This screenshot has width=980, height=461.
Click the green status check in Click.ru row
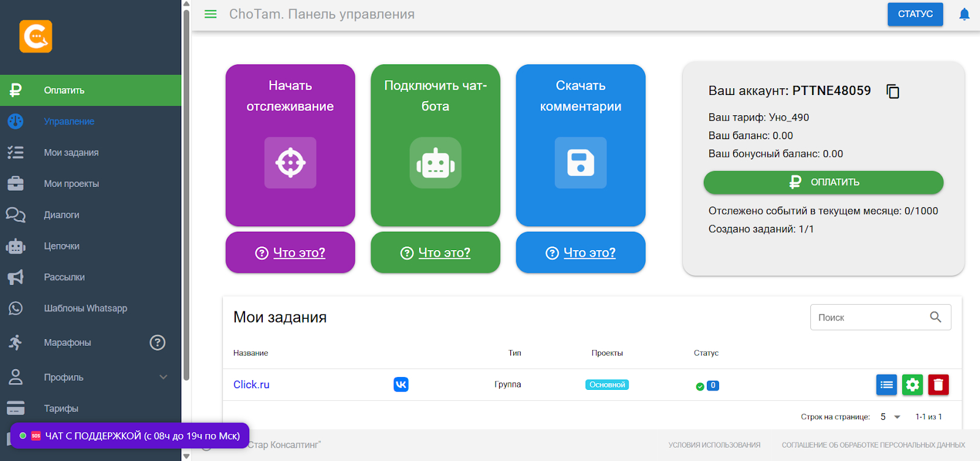[x=699, y=386]
